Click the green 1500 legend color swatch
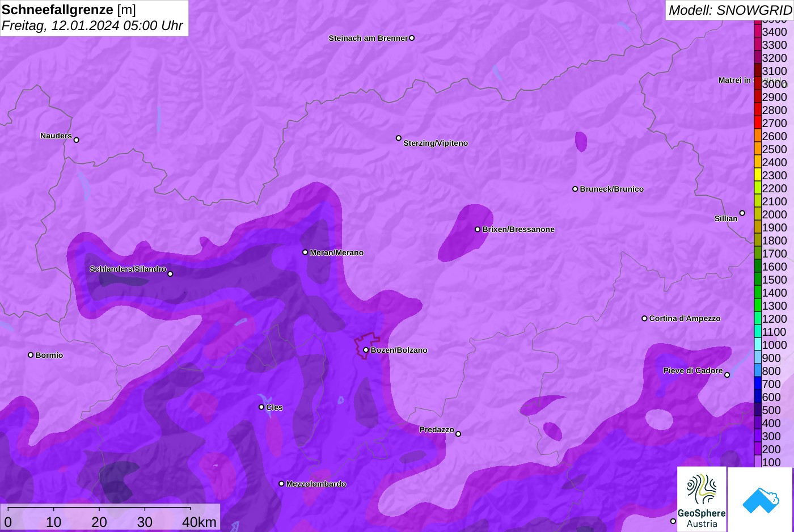Viewport: 794px width, 532px height. point(758,280)
